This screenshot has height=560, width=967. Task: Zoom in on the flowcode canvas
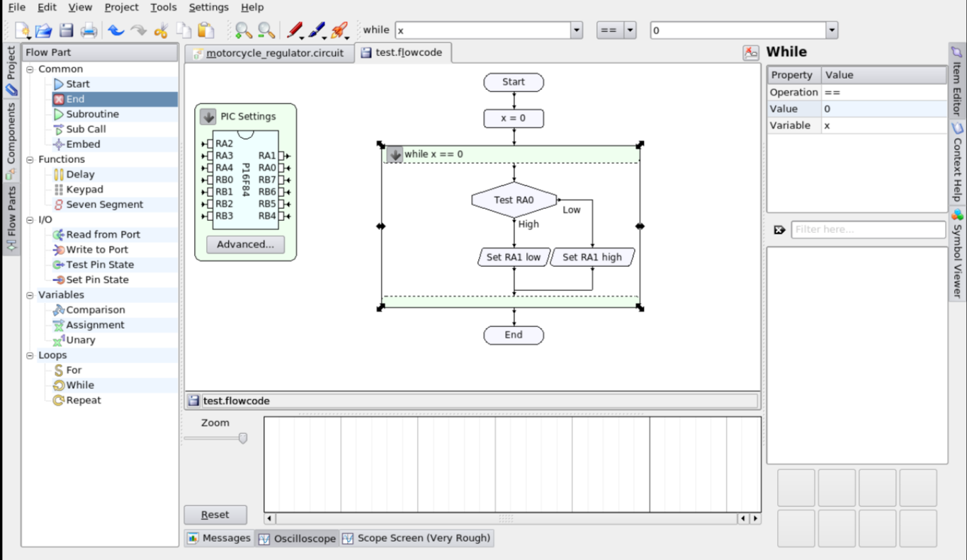click(244, 30)
